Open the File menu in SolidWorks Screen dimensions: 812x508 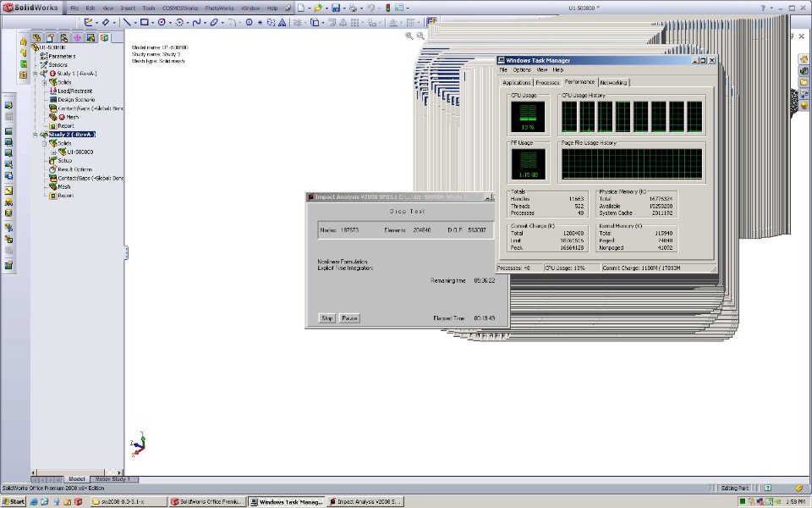pos(74,8)
